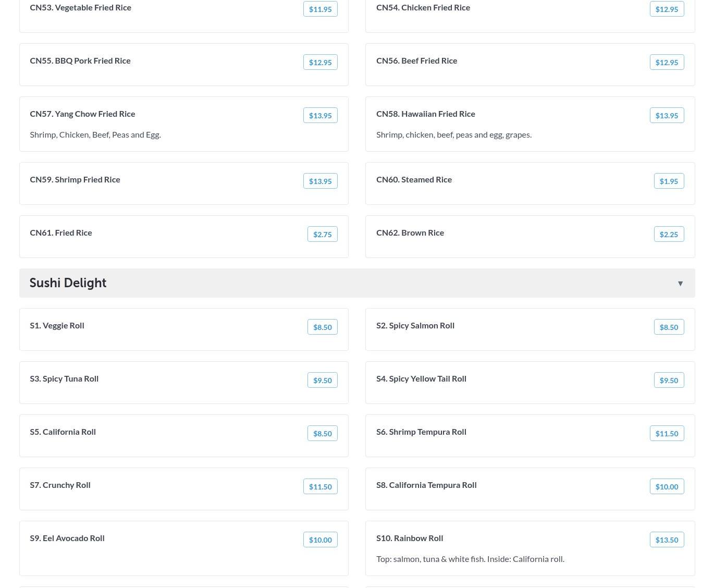Open CN58. Hawaiian Fried Rice item
The image size is (714, 588).
tap(530, 124)
